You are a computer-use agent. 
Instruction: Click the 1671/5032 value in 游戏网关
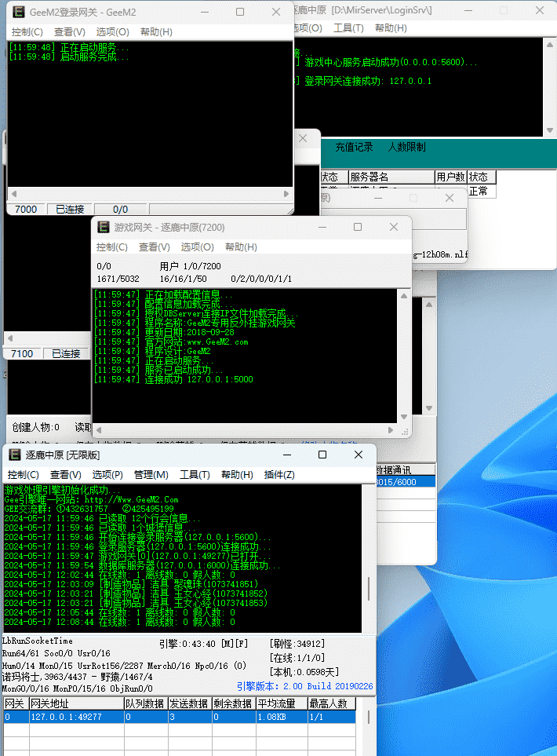click(x=118, y=279)
